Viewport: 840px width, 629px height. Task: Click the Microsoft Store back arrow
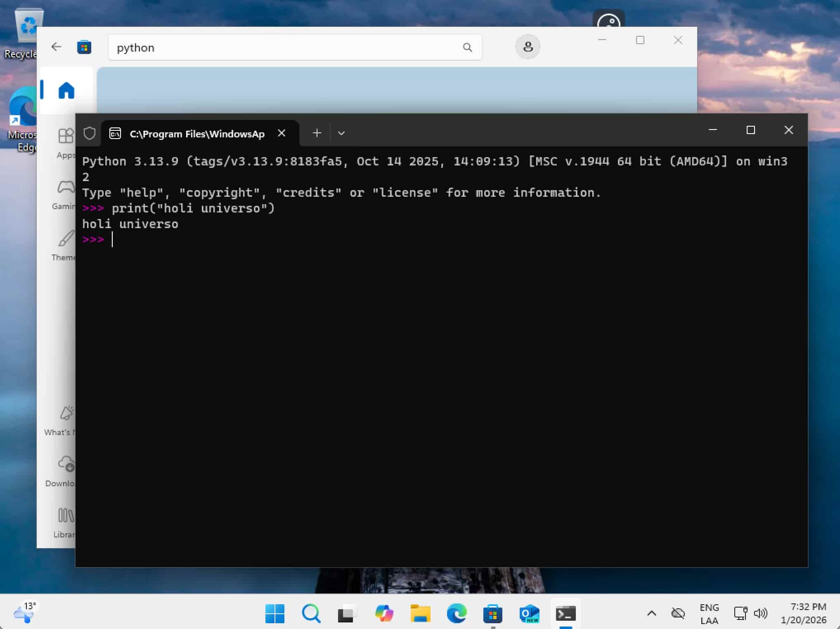[x=57, y=47]
